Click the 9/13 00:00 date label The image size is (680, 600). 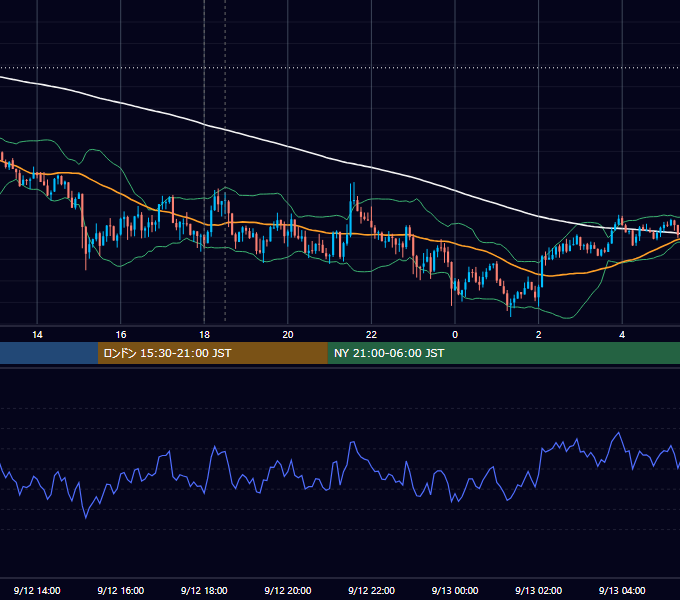[x=455, y=590]
